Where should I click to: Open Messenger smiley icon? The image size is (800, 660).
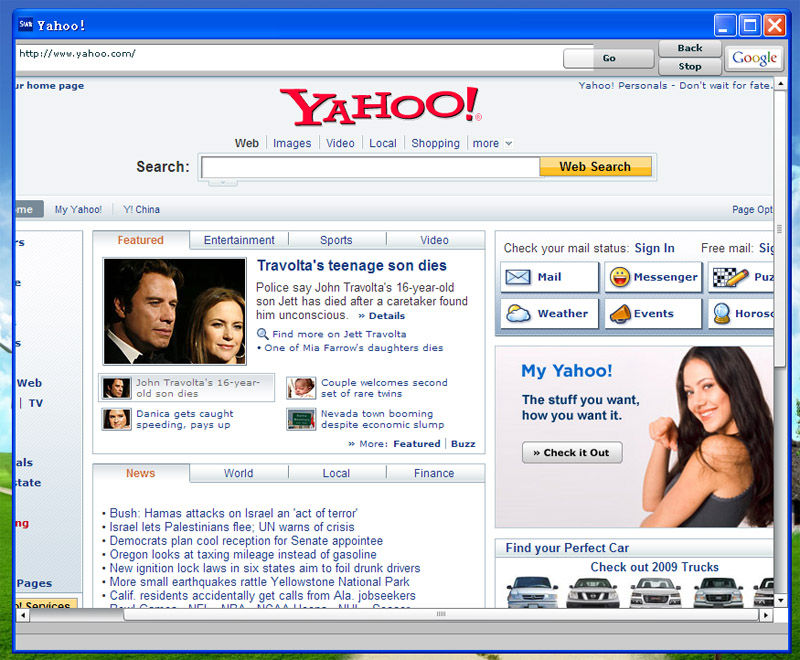[x=620, y=277]
